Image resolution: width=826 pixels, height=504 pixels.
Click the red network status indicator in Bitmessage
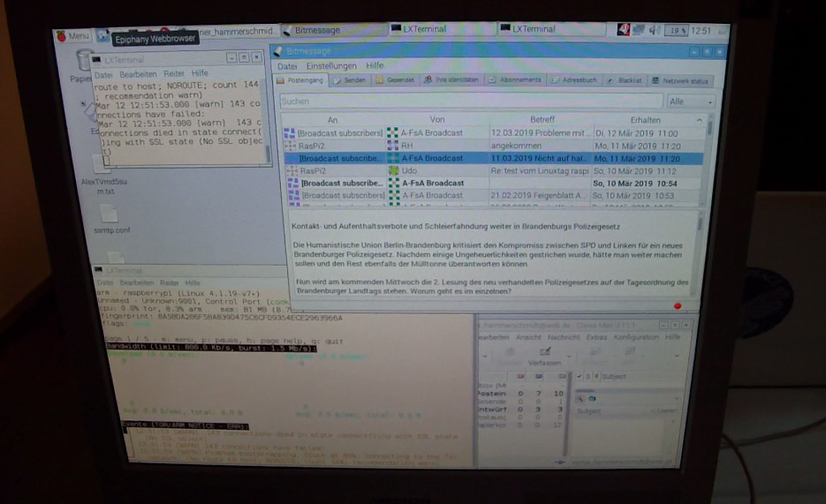pos(678,305)
